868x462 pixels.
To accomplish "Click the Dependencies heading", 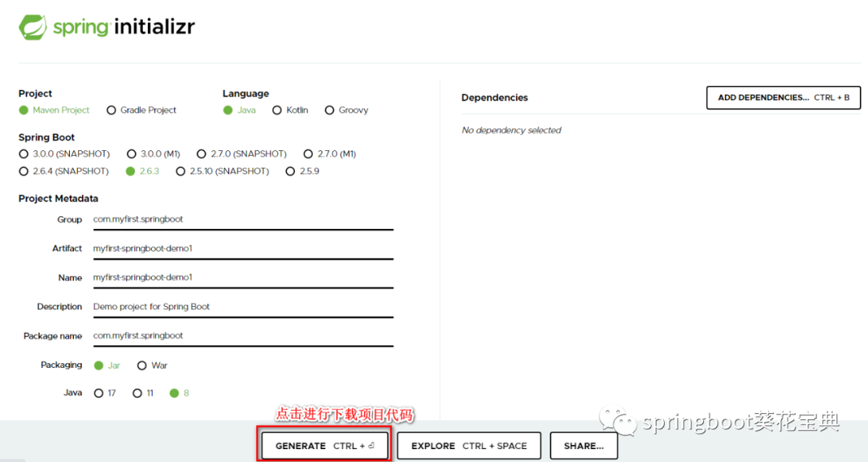I will click(x=494, y=97).
